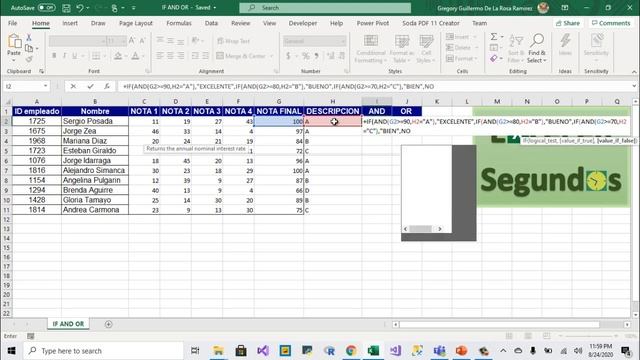Show hidden tray icons chevron
640x360 pixels.
coord(503,351)
